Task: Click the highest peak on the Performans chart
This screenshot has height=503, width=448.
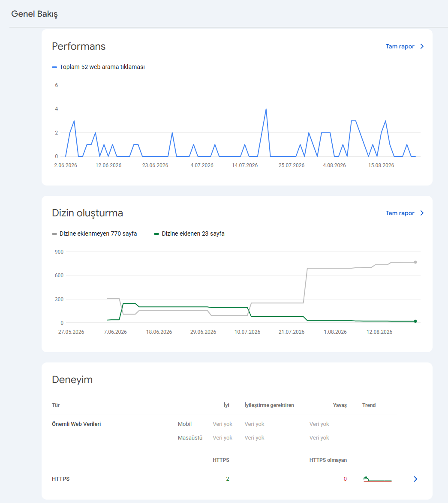Action: (266, 109)
